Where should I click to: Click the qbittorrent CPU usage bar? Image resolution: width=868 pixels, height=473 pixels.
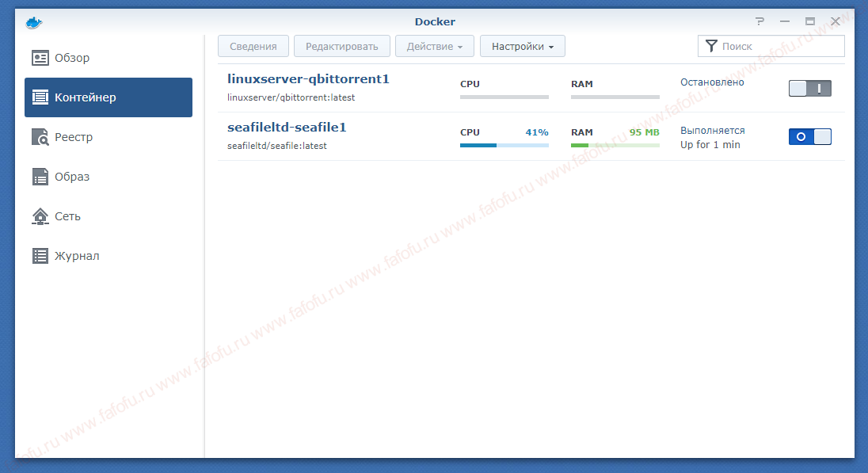(504, 97)
